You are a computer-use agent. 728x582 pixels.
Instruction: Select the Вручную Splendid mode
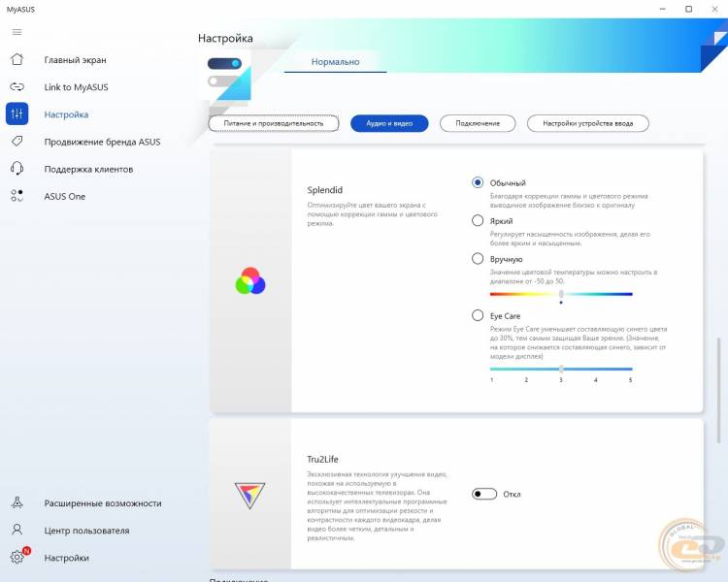(478, 259)
